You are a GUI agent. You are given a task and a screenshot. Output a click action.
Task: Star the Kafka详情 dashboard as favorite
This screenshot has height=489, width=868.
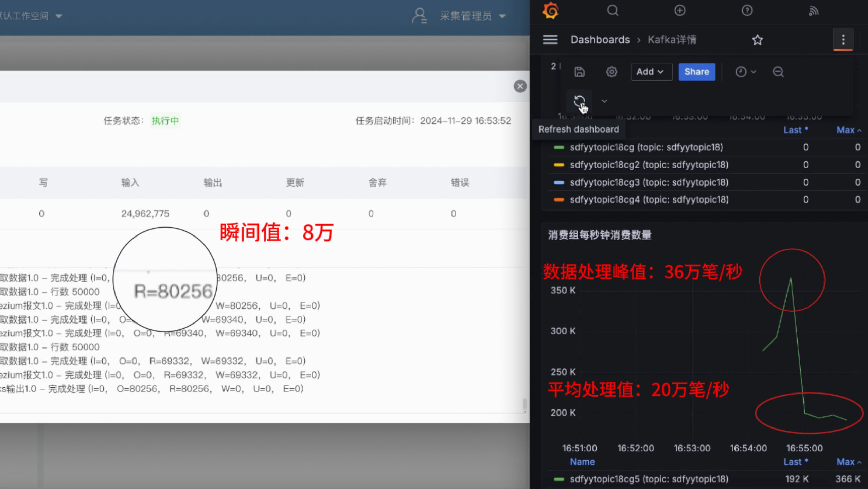click(x=757, y=40)
